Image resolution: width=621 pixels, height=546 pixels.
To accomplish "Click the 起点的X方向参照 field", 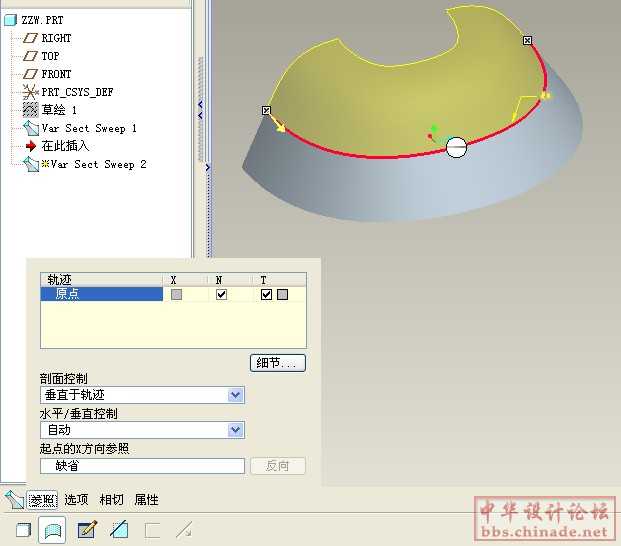I will [x=142, y=466].
